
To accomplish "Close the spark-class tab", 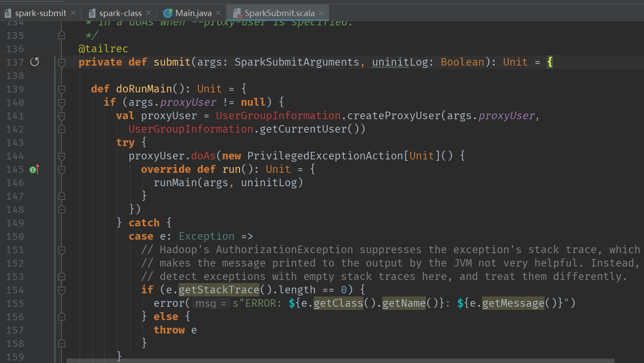I will [149, 13].
